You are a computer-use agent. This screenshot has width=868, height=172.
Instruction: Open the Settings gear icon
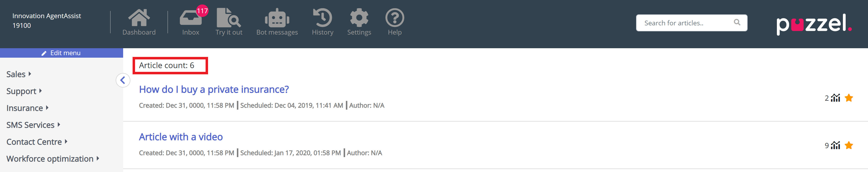point(359,18)
